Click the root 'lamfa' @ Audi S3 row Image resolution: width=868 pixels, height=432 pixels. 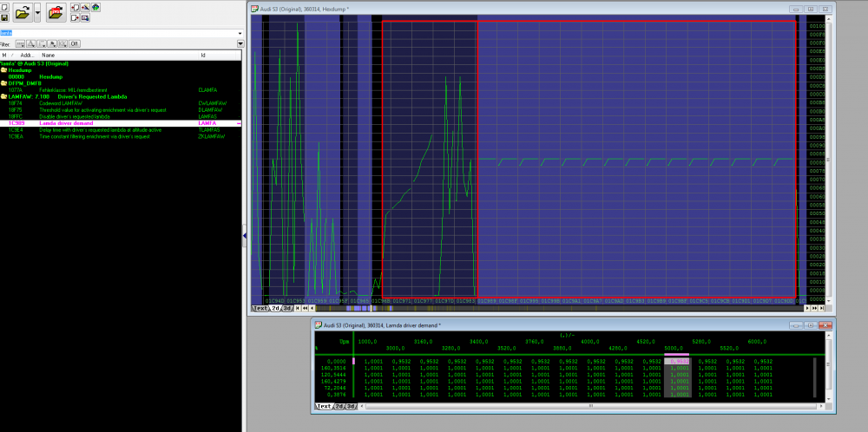pos(121,63)
